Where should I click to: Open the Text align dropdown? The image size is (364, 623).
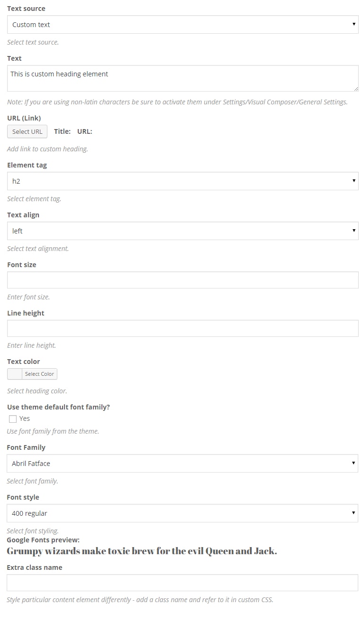pos(182,231)
